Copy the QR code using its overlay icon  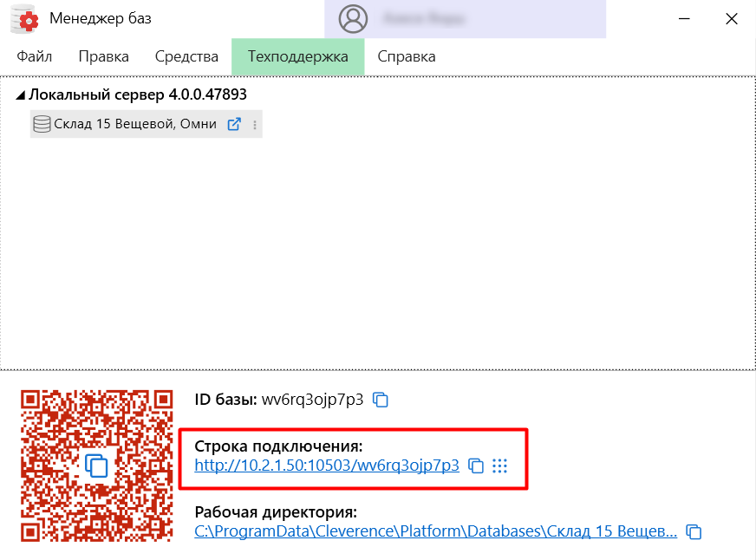click(x=95, y=466)
